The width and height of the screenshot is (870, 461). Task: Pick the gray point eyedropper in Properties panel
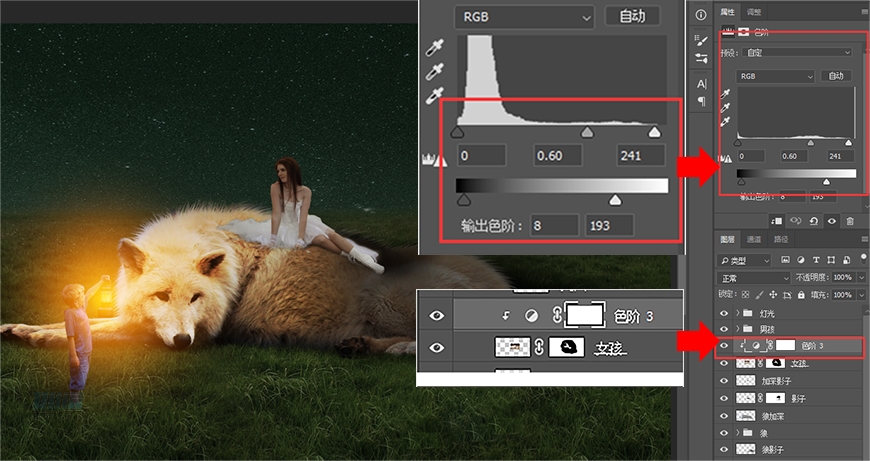coord(725,107)
